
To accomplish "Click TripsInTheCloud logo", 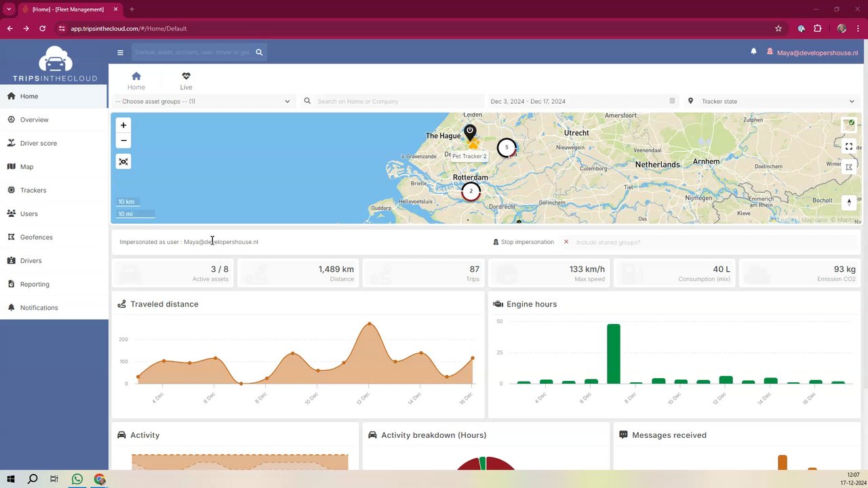I will coord(55,64).
